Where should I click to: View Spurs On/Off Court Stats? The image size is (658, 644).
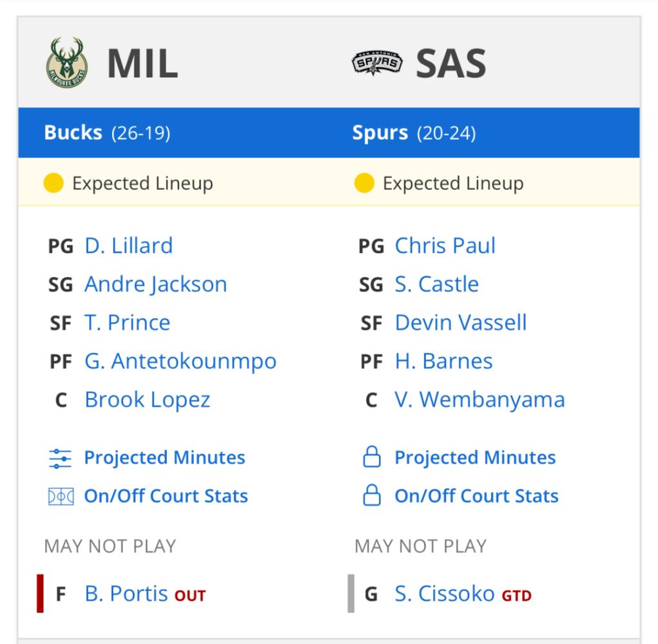[x=477, y=496]
